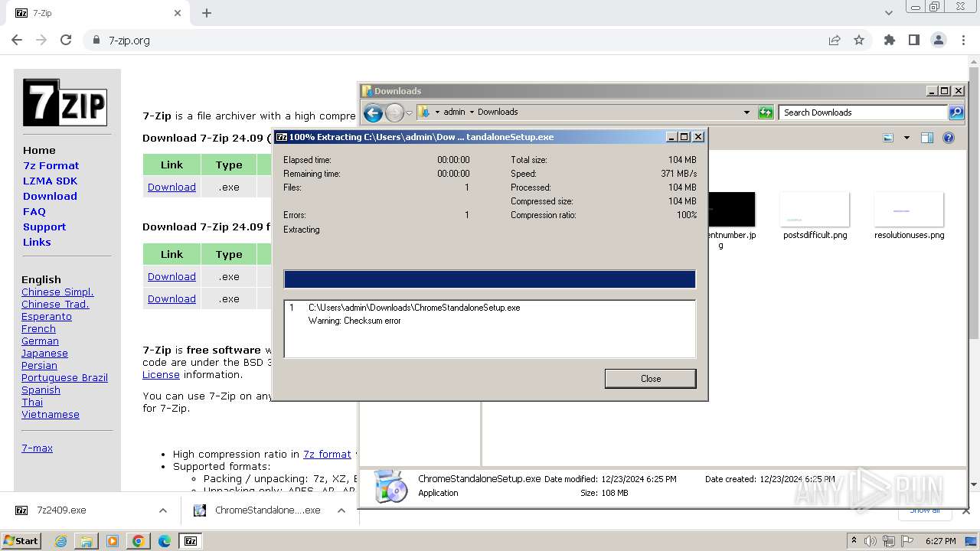Click the forward arrow in Downloads window
This screenshot has height=551, width=980.
pyautogui.click(x=394, y=113)
